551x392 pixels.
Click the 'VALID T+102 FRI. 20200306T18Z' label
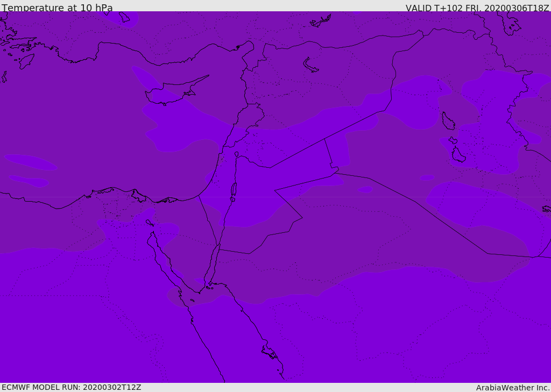[x=477, y=8]
